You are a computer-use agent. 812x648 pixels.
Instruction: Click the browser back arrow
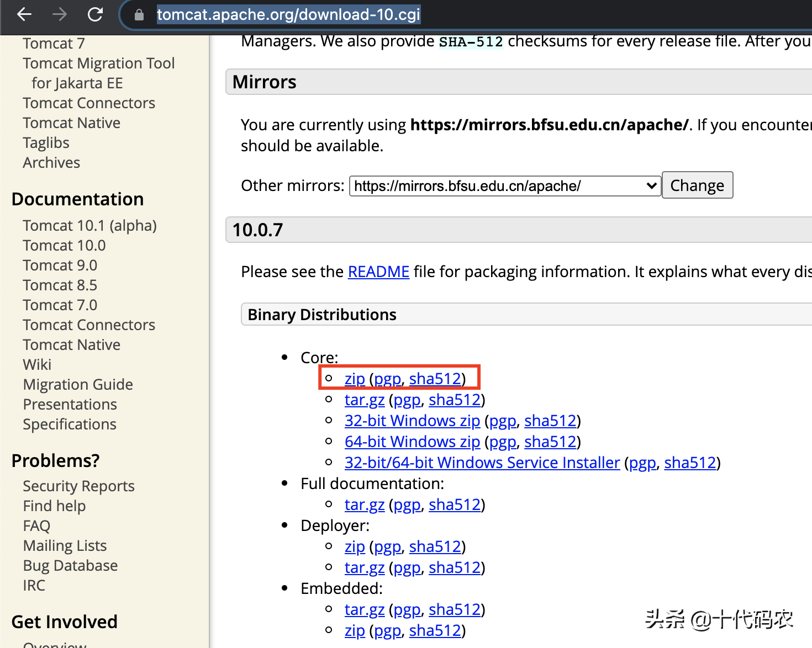(24, 14)
